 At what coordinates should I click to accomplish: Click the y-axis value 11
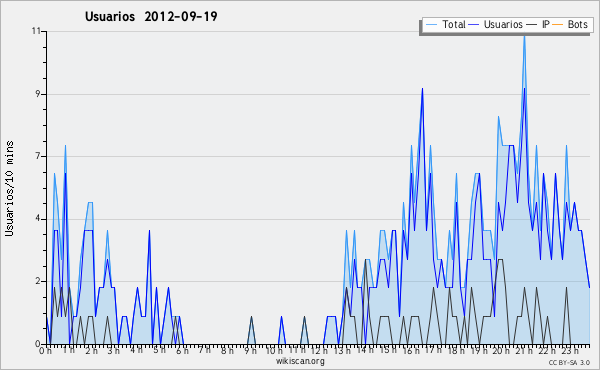[36, 31]
